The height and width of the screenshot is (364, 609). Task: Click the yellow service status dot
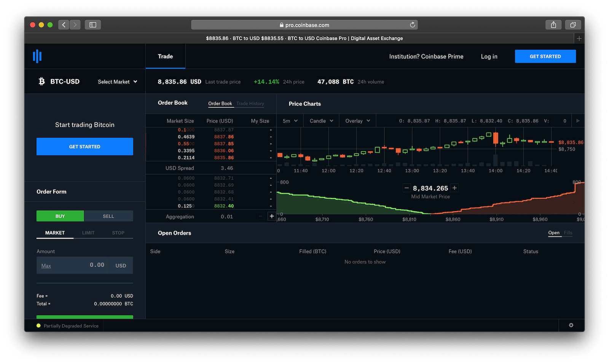tap(38, 326)
